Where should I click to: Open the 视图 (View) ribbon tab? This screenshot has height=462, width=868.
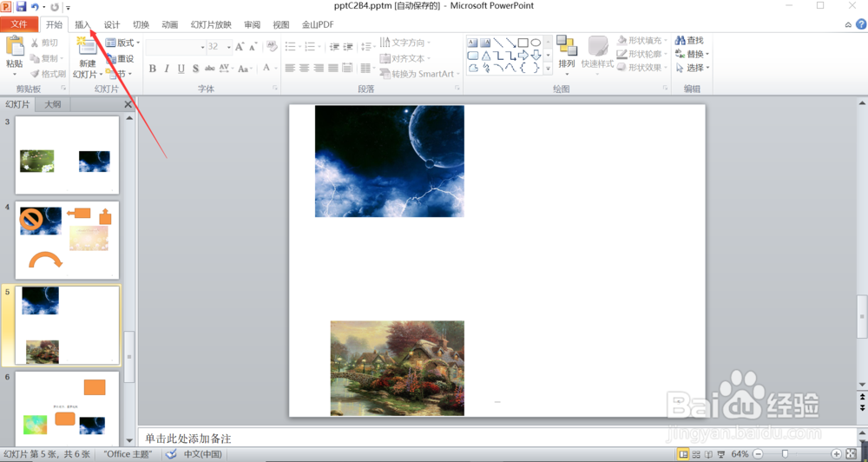(x=281, y=24)
